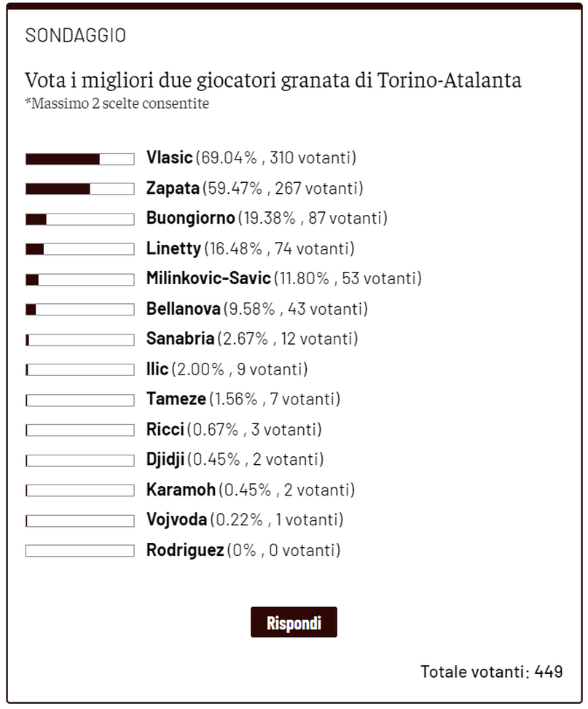This screenshot has height=709, width=588.
Task: Click the Zapata vote progress bar
Action: [80, 187]
